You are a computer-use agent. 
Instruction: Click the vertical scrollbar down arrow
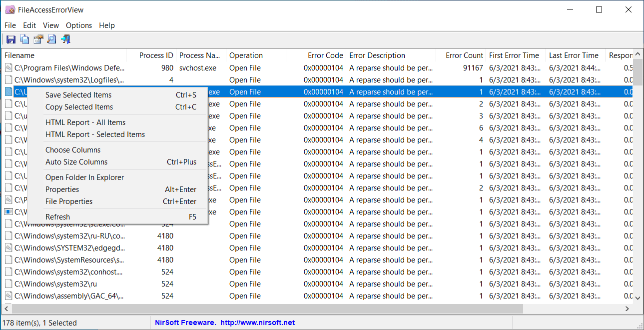(x=637, y=297)
